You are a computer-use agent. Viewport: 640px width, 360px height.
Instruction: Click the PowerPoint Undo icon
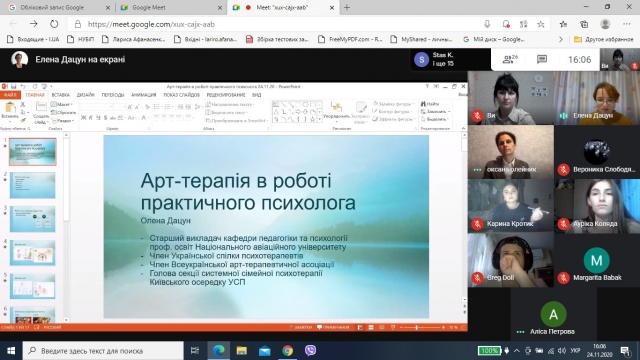click(x=23, y=87)
